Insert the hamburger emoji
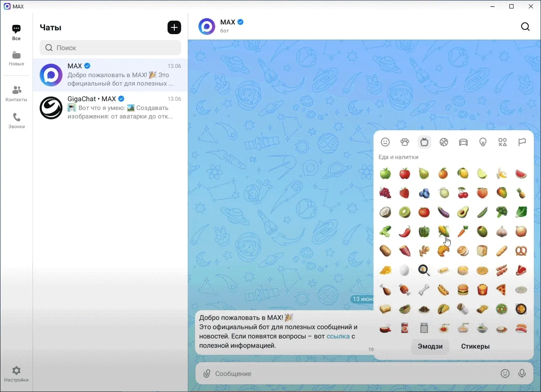This screenshot has height=392, width=541. click(x=463, y=290)
